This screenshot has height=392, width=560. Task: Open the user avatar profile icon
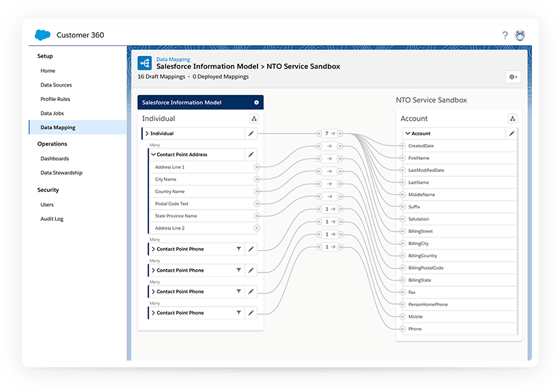[x=520, y=36]
